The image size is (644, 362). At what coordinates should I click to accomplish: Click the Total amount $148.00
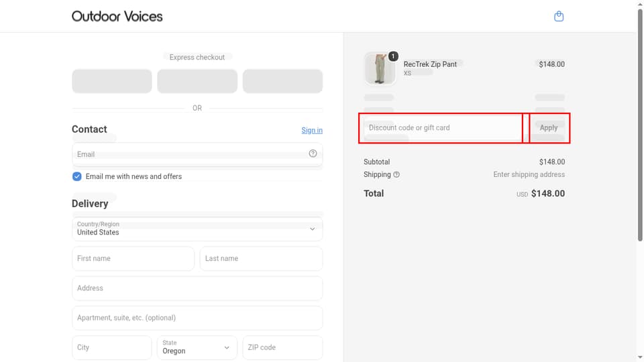click(548, 193)
